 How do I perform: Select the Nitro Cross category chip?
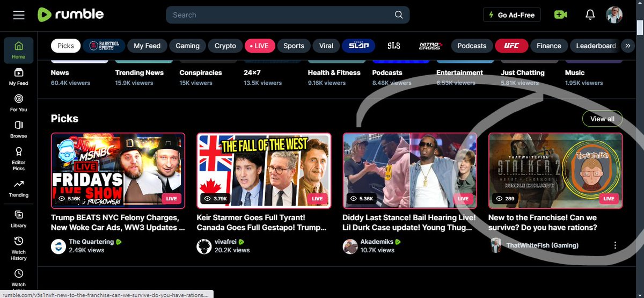(431, 46)
